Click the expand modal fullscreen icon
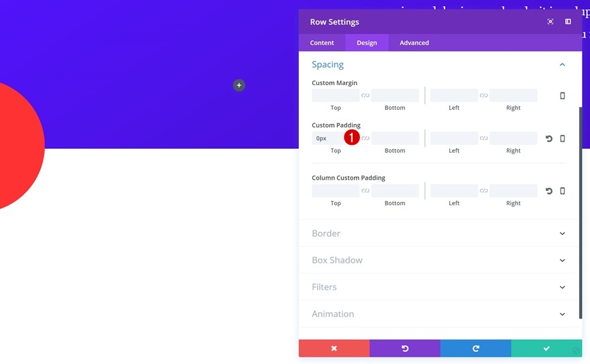The width and height of the screenshot is (590, 364). click(550, 22)
